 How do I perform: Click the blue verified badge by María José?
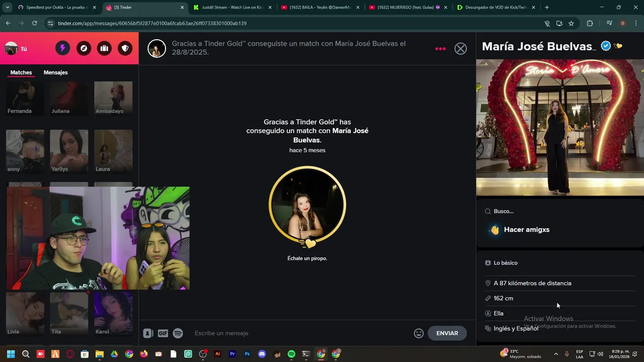pyautogui.click(x=606, y=46)
